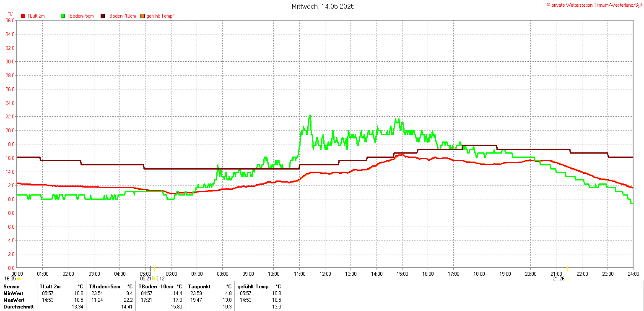Click the gray tick marker at 05:21

tap(151, 269)
